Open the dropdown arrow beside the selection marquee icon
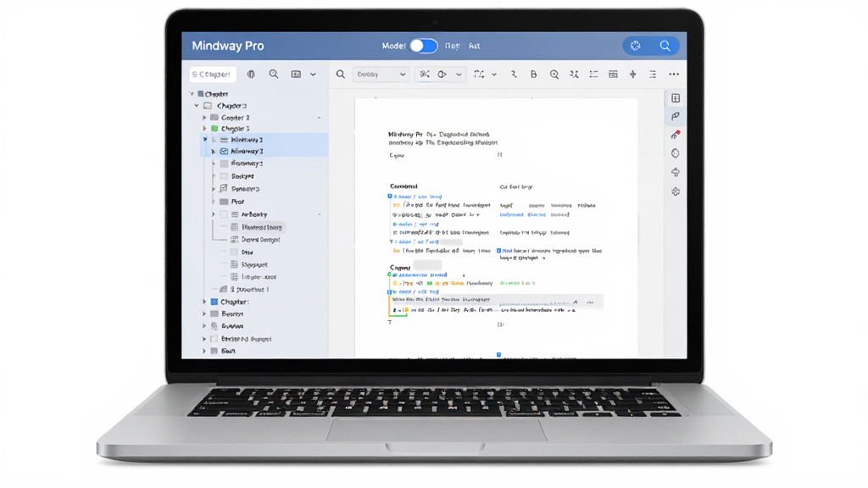868x488 pixels. 494,75
